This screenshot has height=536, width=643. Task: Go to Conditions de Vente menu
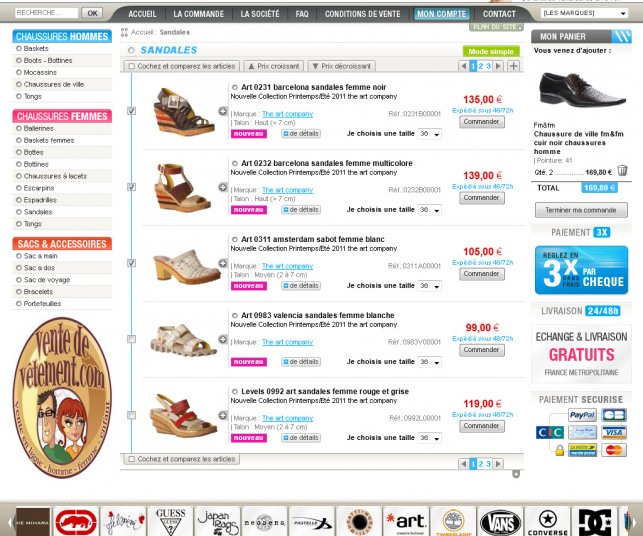point(363,14)
